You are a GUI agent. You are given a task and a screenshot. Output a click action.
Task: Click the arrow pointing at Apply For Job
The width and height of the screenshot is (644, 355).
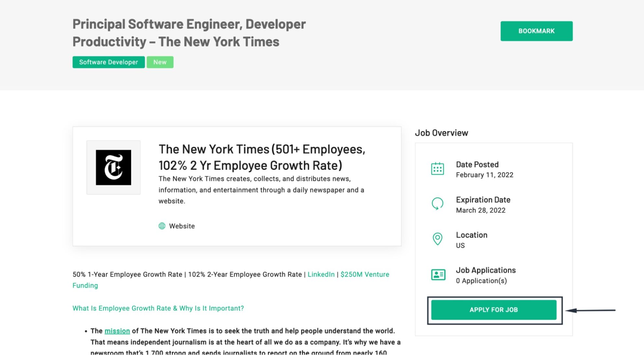tap(589, 310)
